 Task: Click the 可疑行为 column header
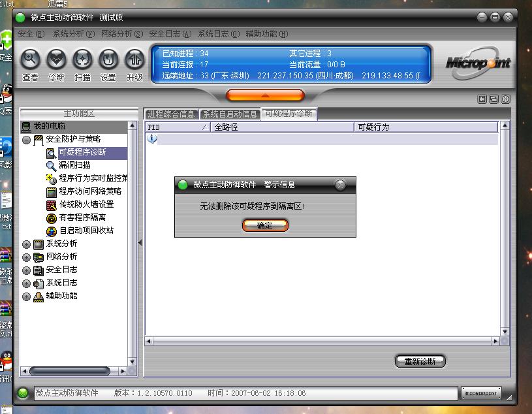point(426,127)
